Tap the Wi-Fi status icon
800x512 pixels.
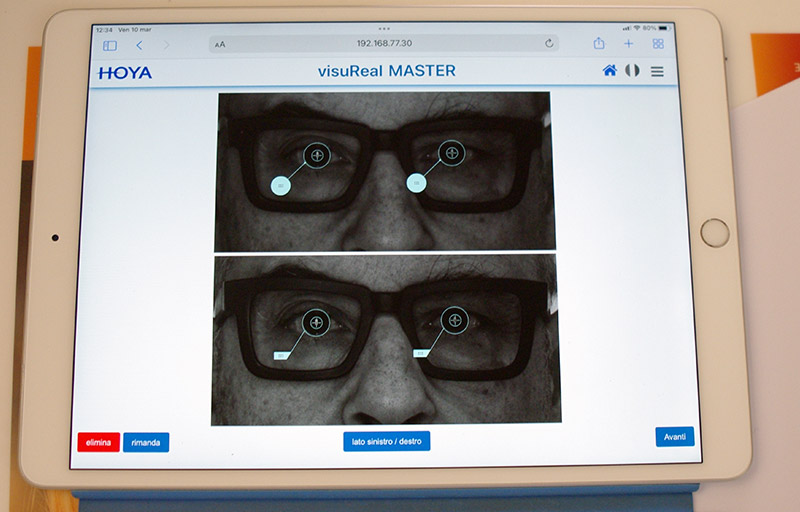coord(637,28)
